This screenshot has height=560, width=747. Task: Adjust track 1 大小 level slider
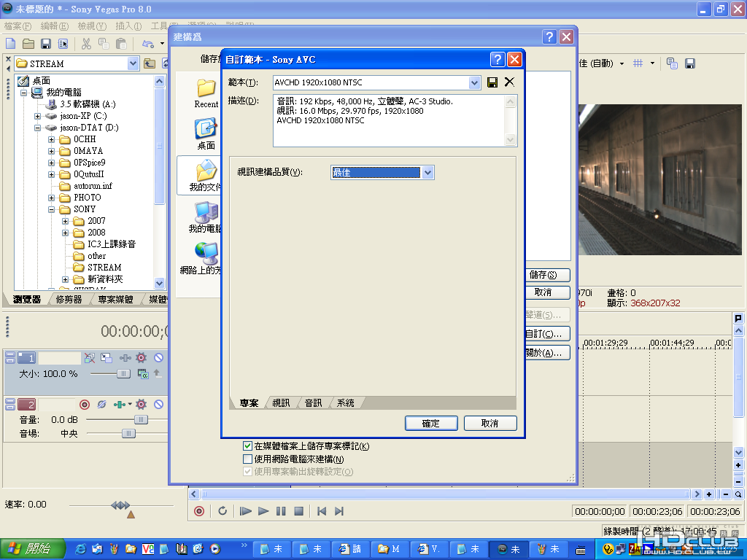click(124, 374)
